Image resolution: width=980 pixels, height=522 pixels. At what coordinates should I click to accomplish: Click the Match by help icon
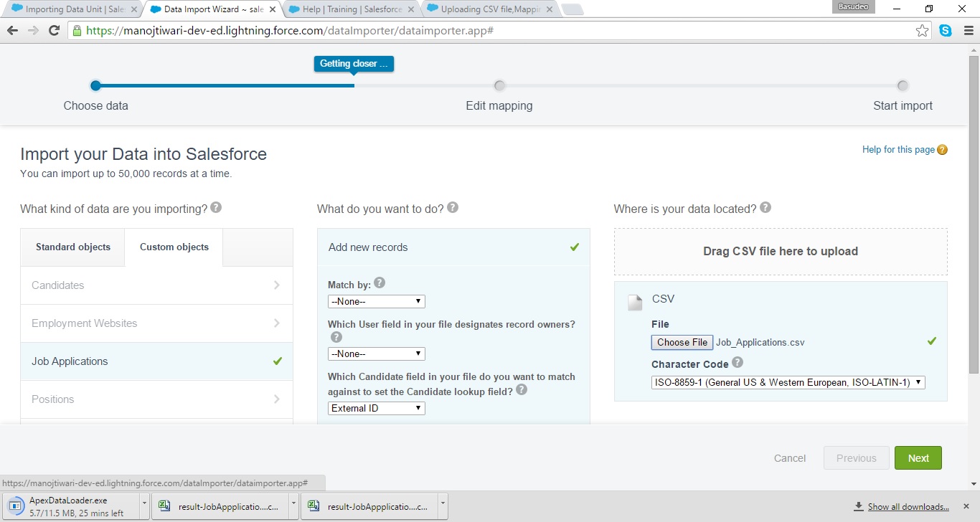(x=380, y=283)
